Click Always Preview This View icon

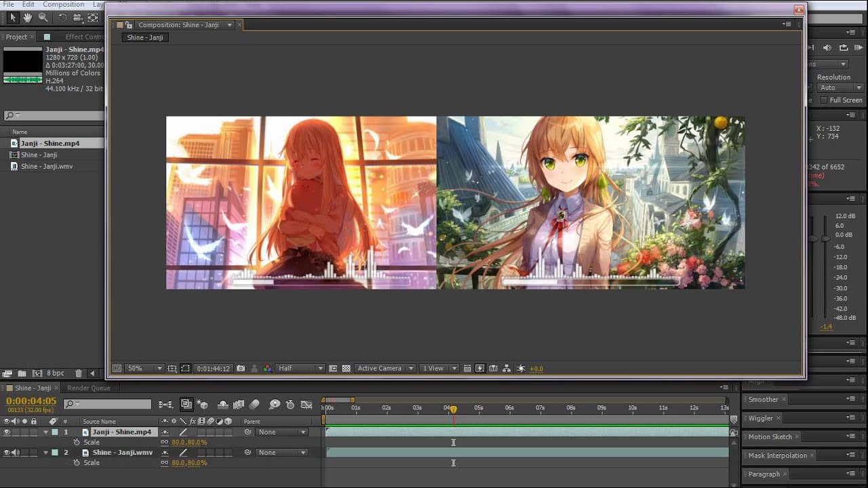click(x=117, y=369)
